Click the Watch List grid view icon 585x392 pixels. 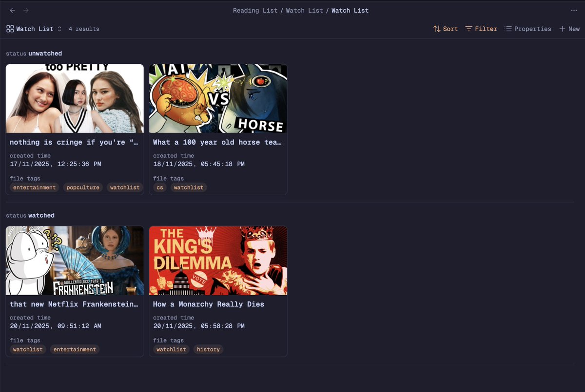coord(10,29)
